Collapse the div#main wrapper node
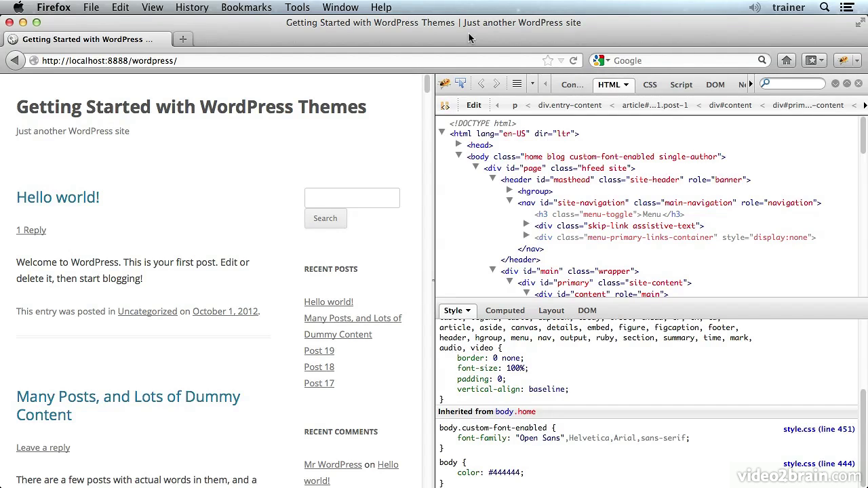868x488 pixels. [x=493, y=270]
